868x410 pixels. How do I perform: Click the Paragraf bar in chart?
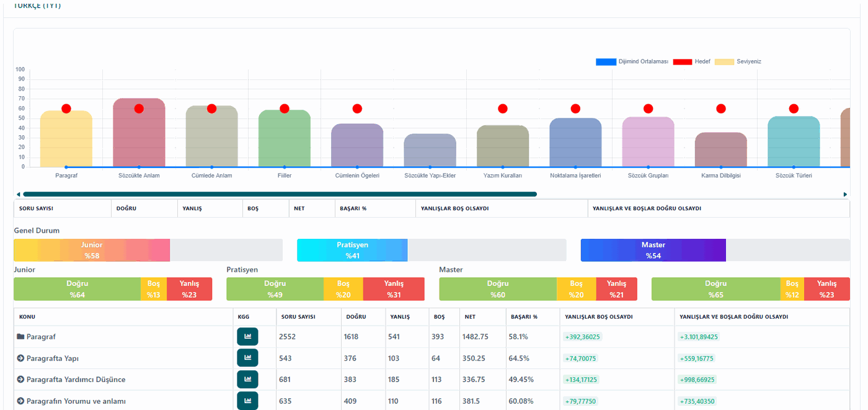(x=66, y=139)
